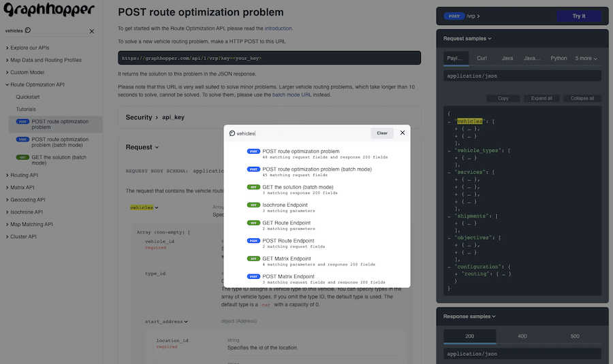This screenshot has height=364, width=613.
Task: Click inside the dialog search input field
Action: [x=300, y=133]
